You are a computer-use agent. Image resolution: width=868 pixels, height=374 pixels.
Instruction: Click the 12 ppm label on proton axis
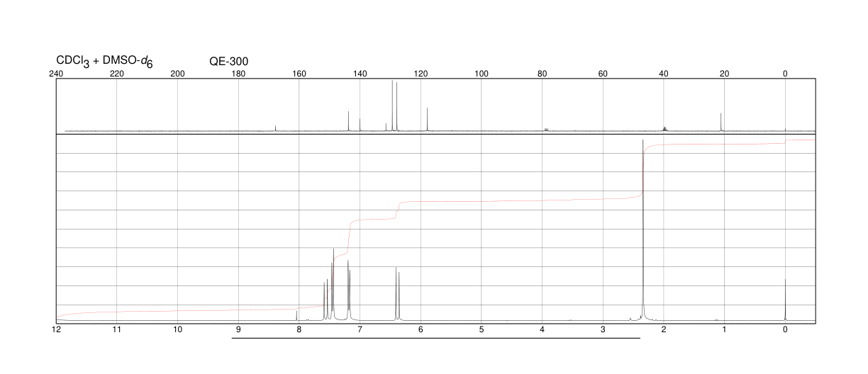coord(56,330)
